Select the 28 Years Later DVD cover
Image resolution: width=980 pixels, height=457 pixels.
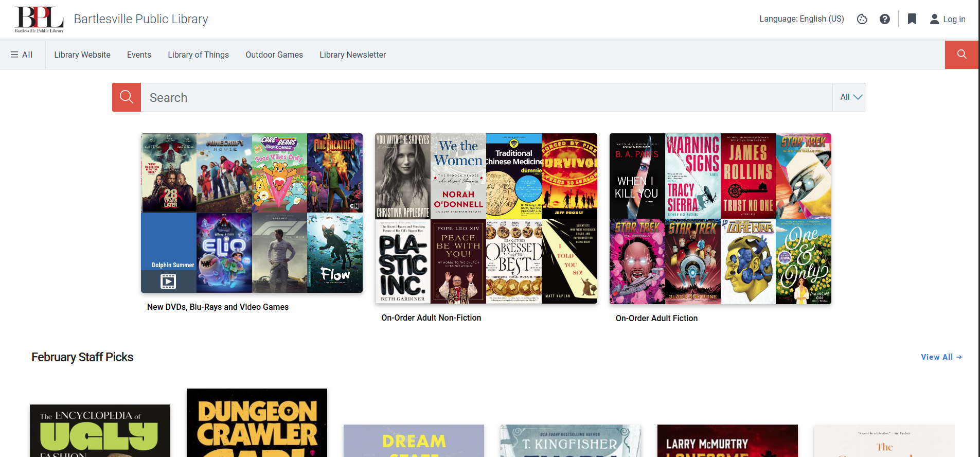[169, 173]
